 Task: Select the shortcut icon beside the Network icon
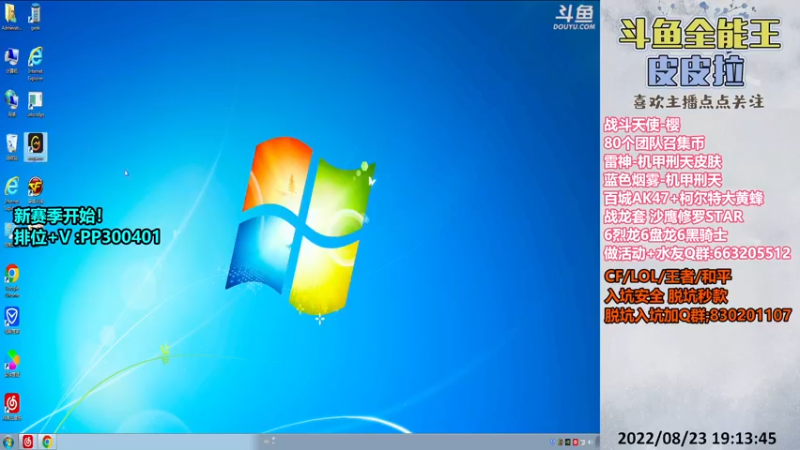point(35,104)
